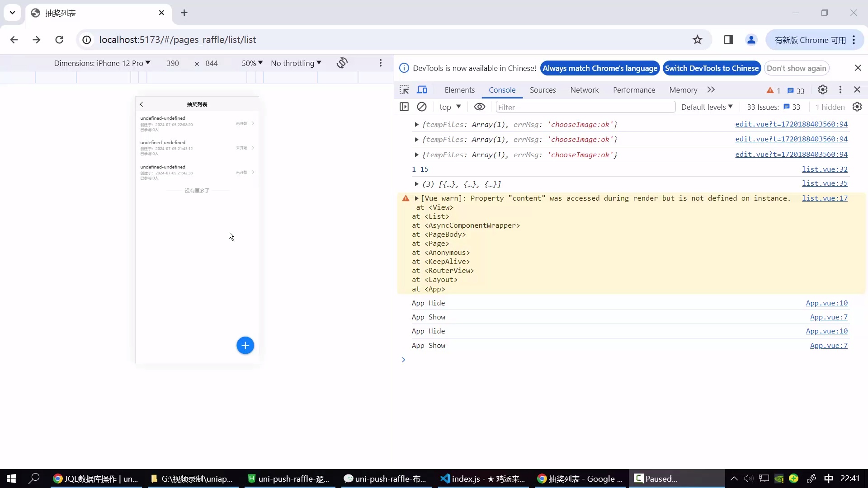Toggle the device toolbar icon
Viewport: 868px width, 488px height.
tap(422, 90)
